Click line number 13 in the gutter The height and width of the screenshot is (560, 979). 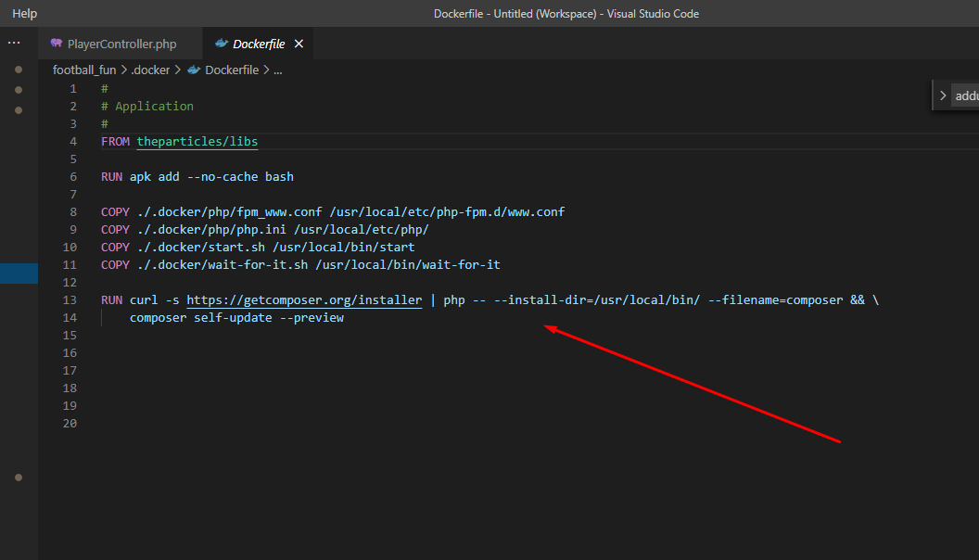click(70, 300)
